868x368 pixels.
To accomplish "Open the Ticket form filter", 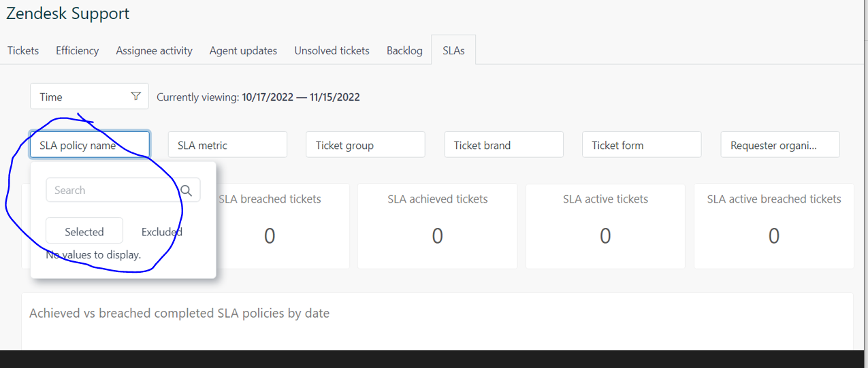I will (641, 145).
